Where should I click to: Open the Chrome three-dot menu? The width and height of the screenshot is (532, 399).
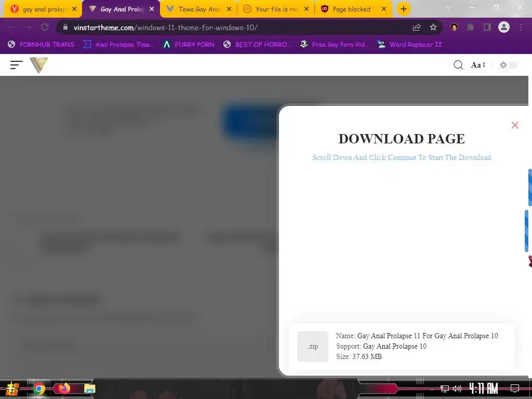coord(521,28)
